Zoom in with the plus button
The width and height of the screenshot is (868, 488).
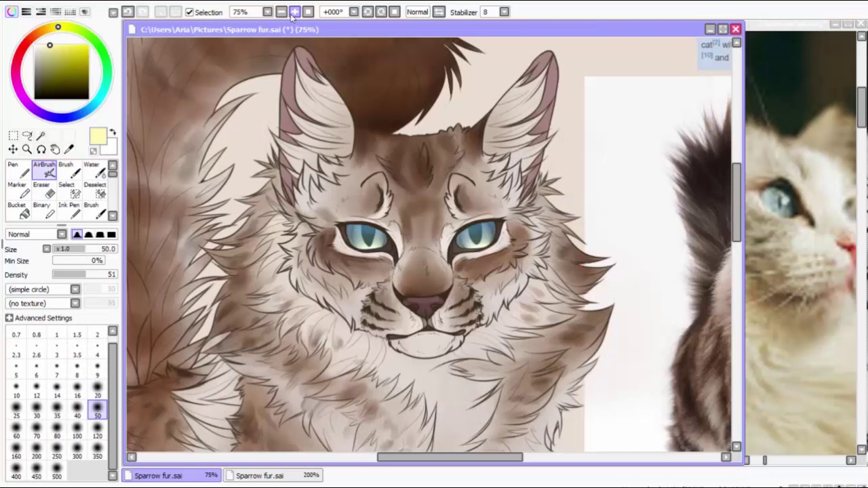294,12
